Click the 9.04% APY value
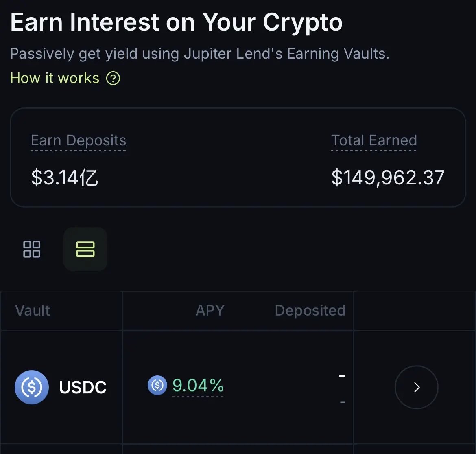This screenshot has width=476, height=454. point(198,385)
